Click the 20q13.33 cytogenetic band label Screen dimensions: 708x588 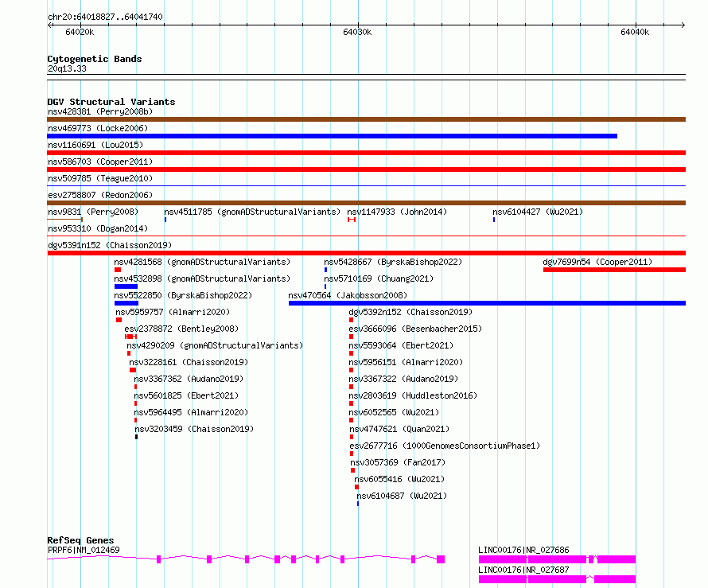click(67, 68)
